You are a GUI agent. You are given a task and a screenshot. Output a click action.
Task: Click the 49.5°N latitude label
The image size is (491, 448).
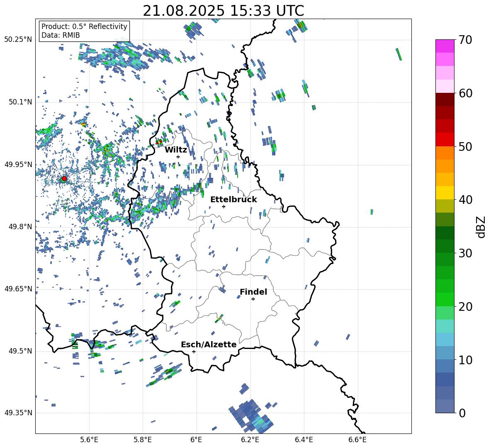coord(21,351)
